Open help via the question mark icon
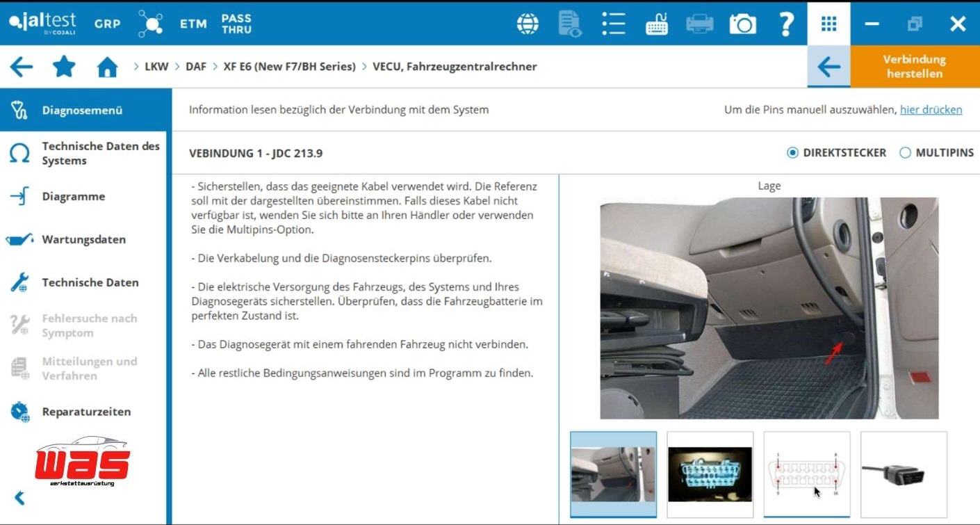Image resolution: width=980 pixels, height=525 pixels. (x=785, y=24)
